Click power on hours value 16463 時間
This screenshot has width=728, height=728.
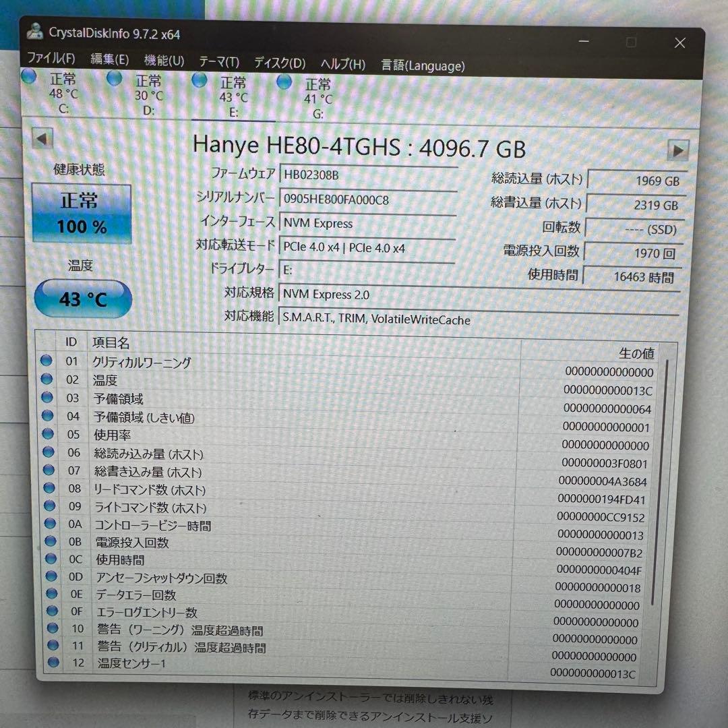(632, 277)
